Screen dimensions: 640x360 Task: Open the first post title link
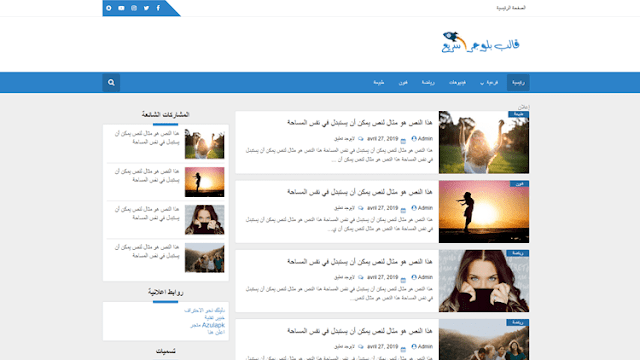tap(360, 122)
